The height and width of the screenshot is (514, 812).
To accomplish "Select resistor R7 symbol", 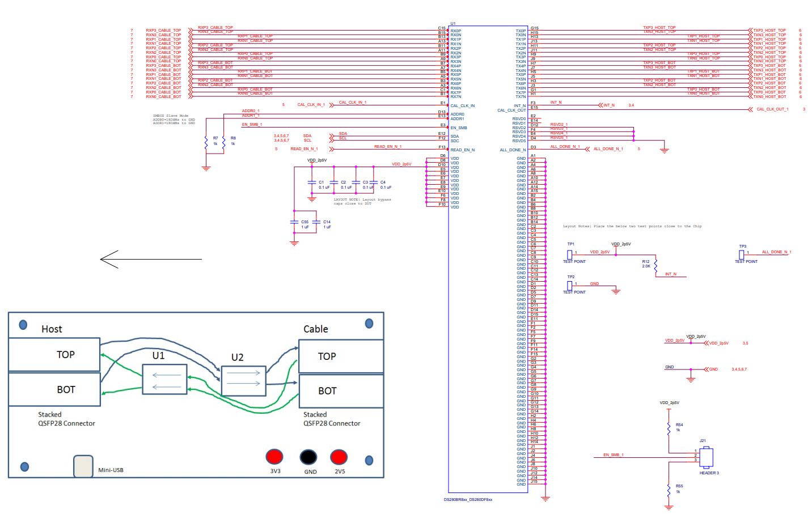I will pos(206,142).
